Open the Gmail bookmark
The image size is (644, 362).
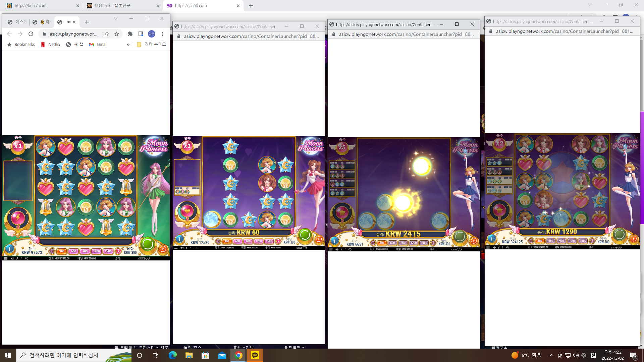click(98, 45)
